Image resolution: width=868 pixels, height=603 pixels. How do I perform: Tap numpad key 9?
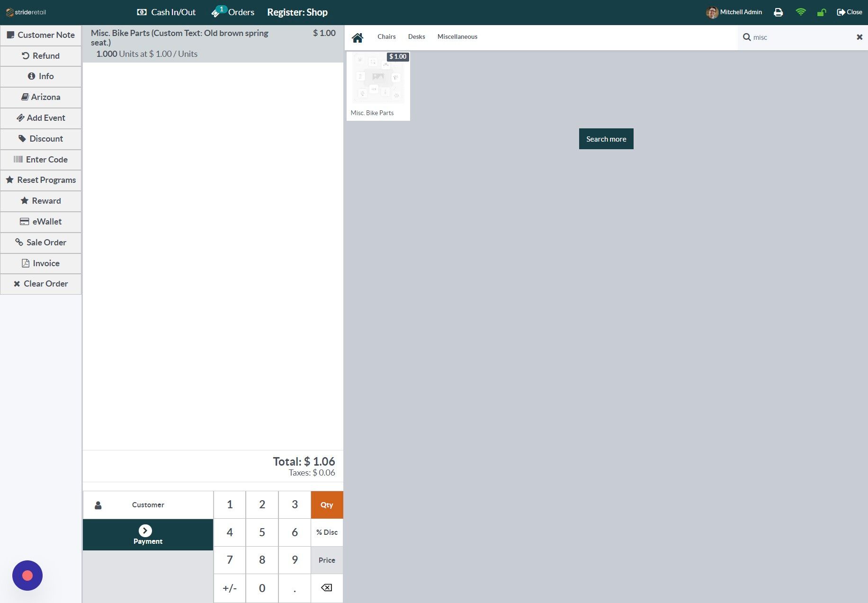coord(295,560)
